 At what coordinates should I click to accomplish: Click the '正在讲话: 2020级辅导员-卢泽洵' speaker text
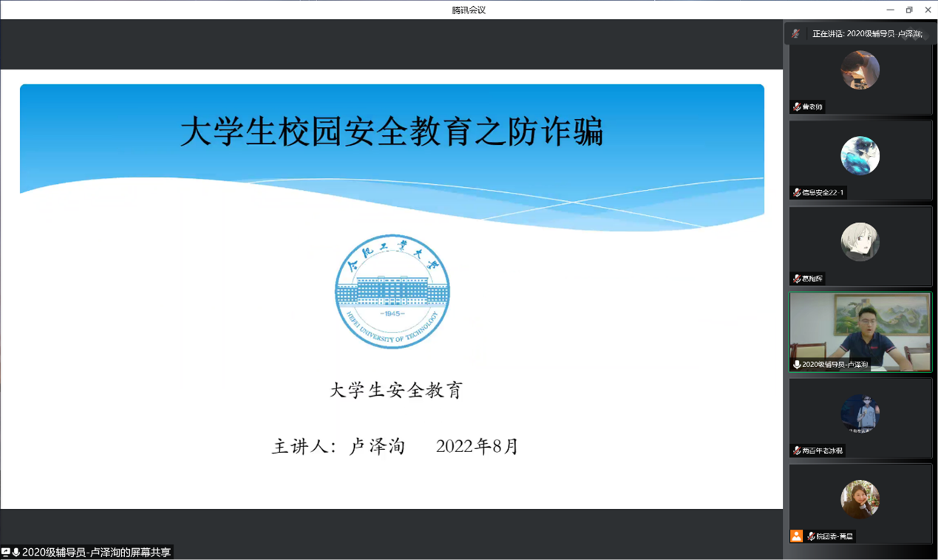click(867, 34)
